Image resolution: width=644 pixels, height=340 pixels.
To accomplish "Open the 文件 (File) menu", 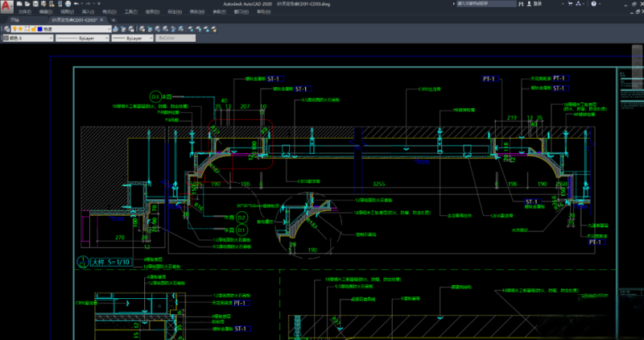I will (24, 13).
